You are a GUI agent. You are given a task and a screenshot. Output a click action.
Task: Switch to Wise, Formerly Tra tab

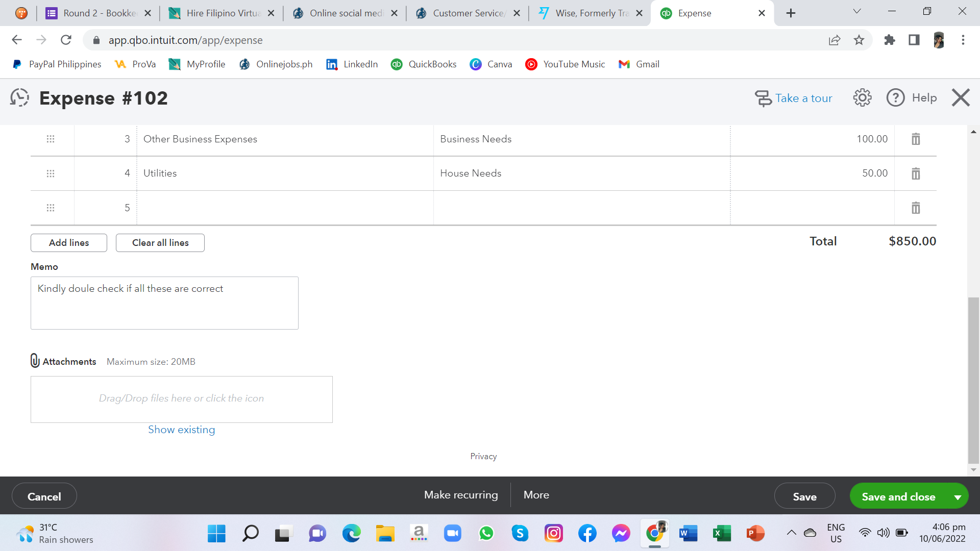click(x=592, y=13)
